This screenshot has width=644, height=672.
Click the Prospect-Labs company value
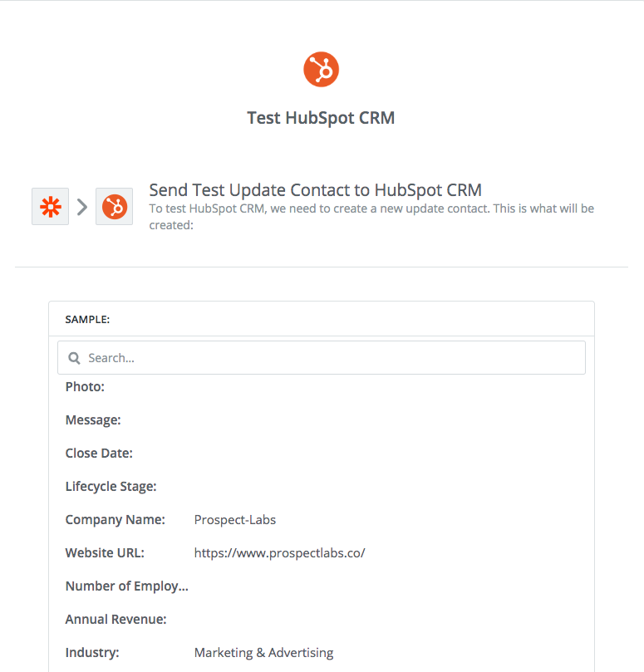coord(235,520)
